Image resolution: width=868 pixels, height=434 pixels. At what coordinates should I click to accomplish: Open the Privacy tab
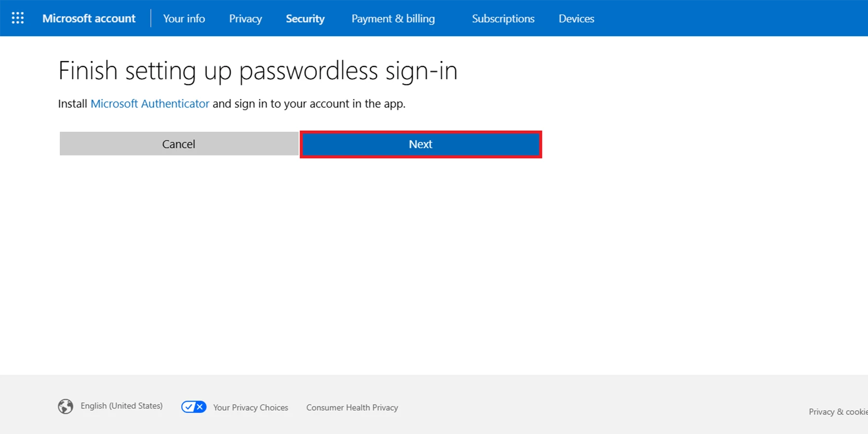coord(245,18)
